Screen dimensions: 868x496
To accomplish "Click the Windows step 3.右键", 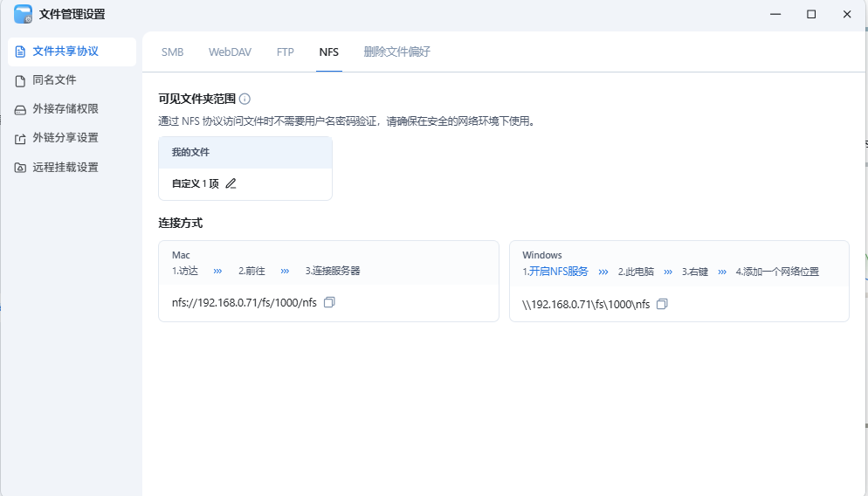I will (695, 272).
